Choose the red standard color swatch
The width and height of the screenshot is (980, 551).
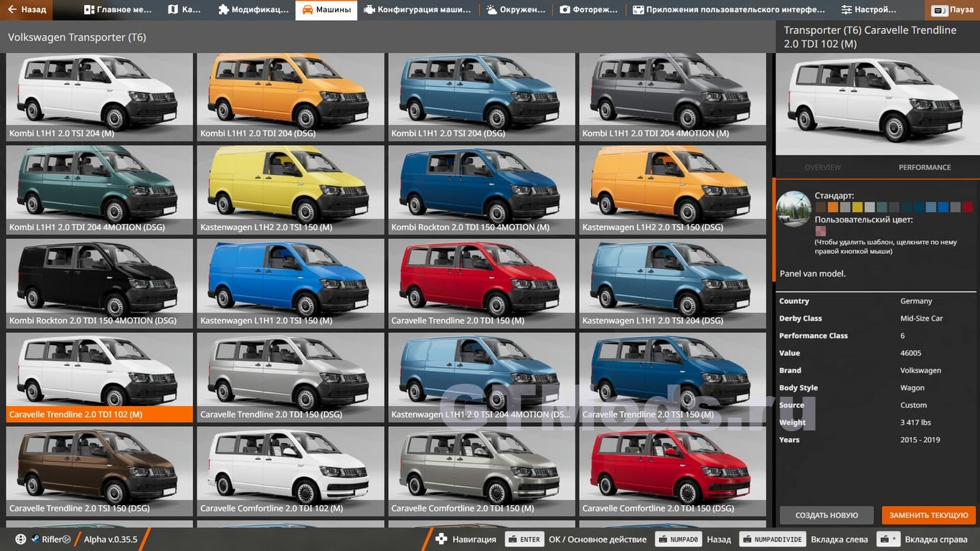[x=968, y=207]
